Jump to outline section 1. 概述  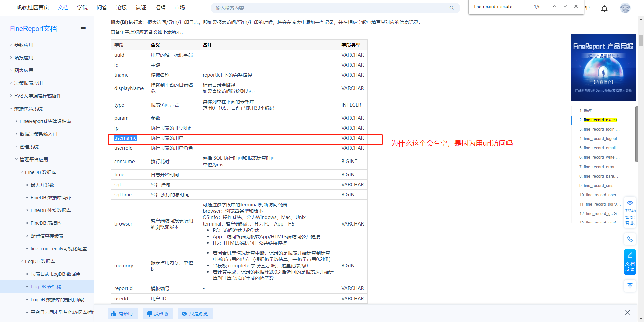pyautogui.click(x=586, y=111)
